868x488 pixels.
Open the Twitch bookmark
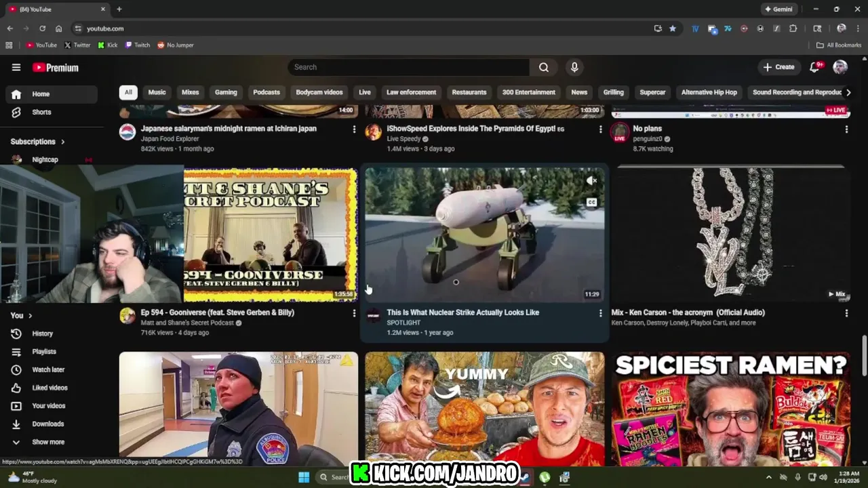[138, 45]
